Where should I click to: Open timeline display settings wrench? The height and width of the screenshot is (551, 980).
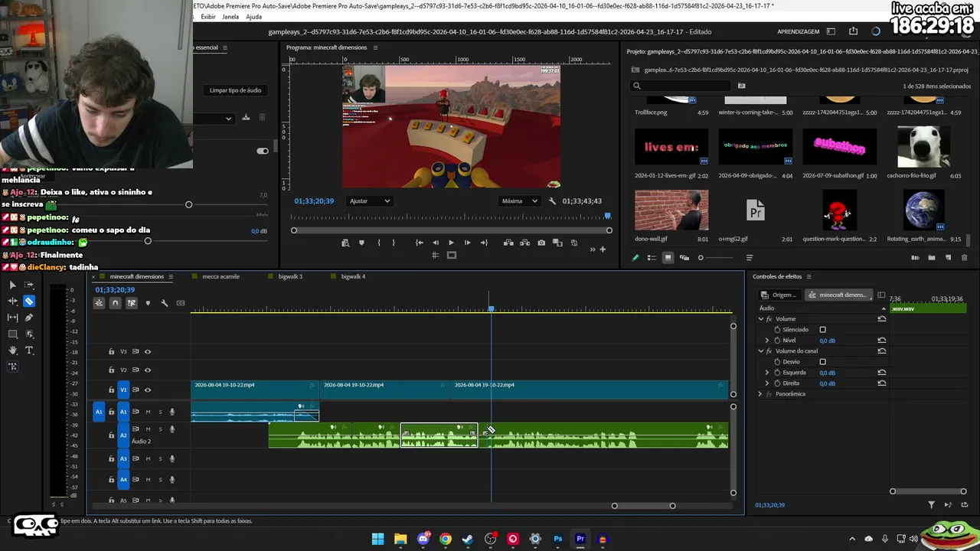[x=164, y=303]
